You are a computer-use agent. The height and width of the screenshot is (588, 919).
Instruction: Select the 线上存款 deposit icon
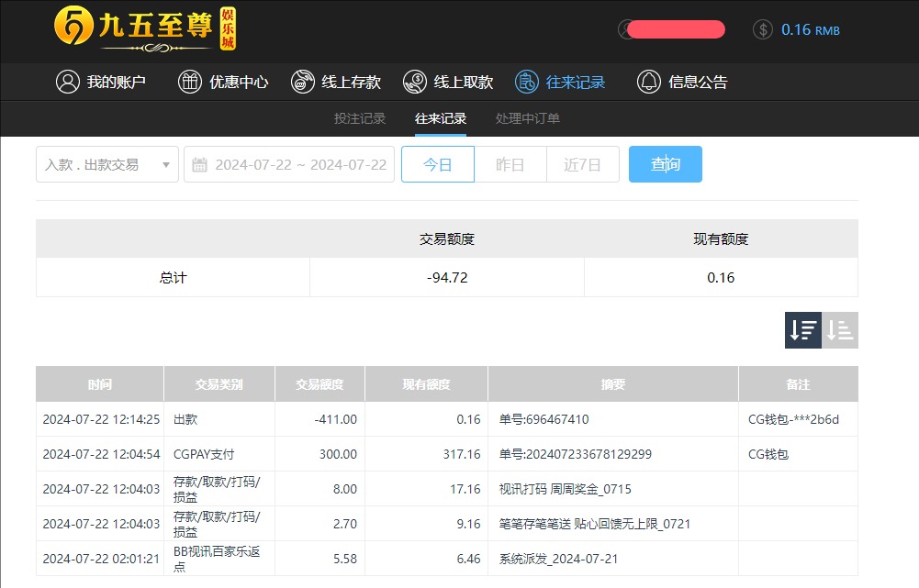tap(303, 82)
